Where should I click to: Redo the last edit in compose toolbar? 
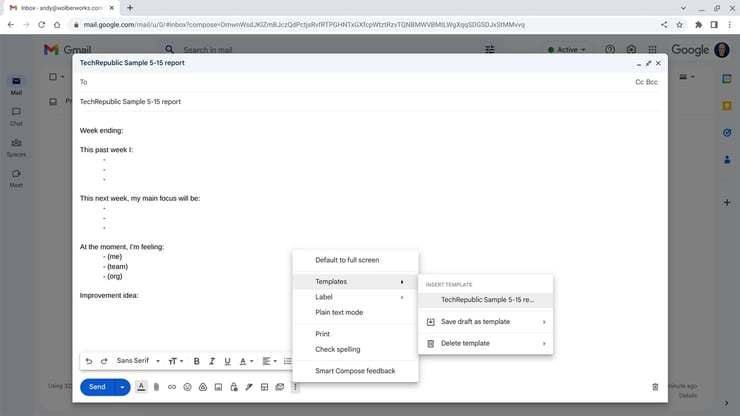[x=104, y=361]
